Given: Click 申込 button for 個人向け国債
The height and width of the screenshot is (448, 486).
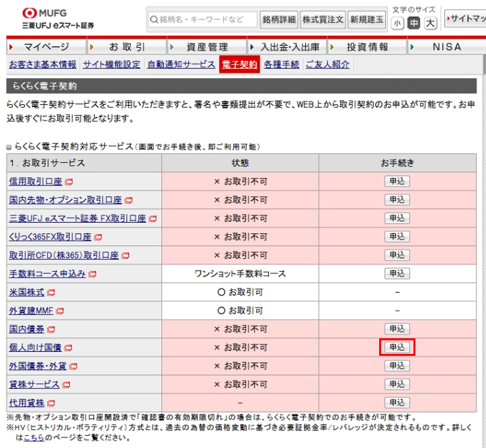Looking at the screenshot, I should (397, 347).
